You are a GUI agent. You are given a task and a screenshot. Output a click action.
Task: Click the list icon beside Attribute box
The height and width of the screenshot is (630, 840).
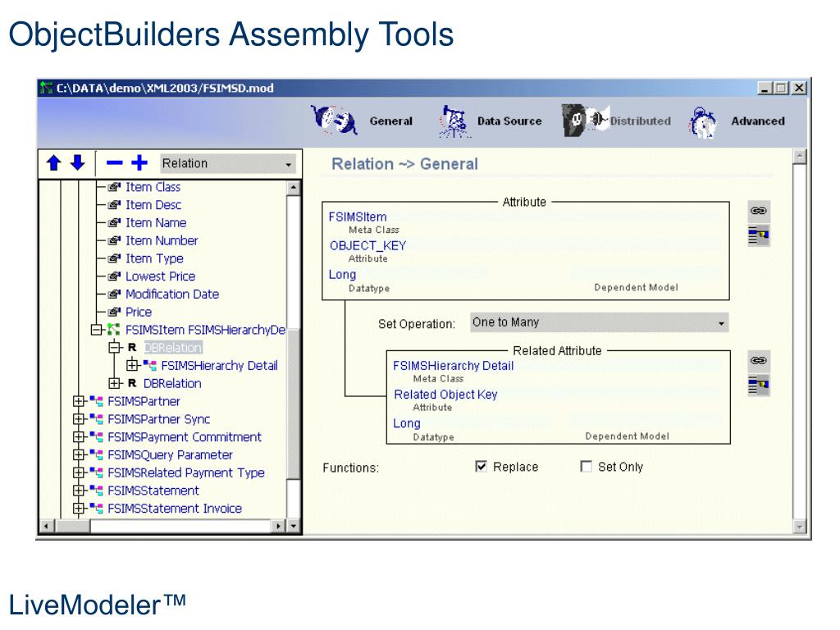click(x=759, y=236)
